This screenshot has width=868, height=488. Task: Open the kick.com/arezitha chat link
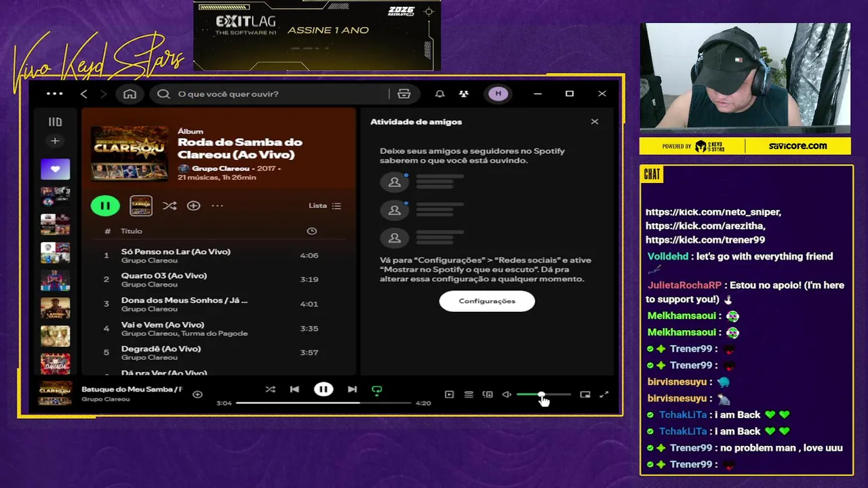705,226
